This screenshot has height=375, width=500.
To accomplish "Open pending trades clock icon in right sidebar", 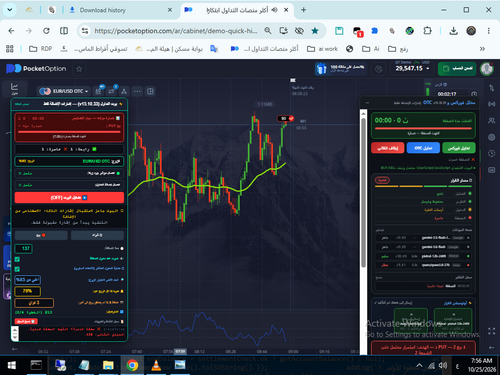I will click(491, 153).
